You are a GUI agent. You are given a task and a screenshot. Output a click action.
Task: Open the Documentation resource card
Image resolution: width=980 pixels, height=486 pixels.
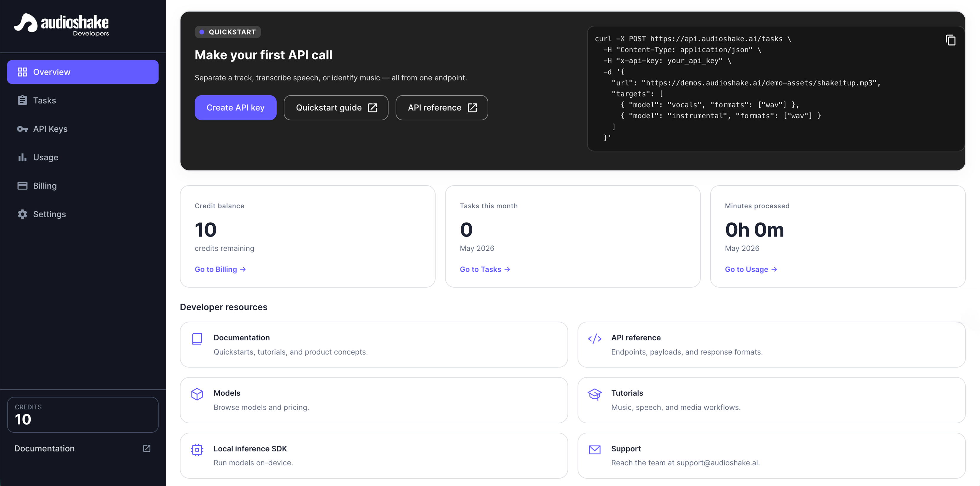[374, 345]
